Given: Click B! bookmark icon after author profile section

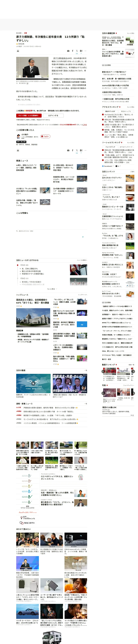Looking at the screenshot, I should pyautogui.click(x=81, y=150).
